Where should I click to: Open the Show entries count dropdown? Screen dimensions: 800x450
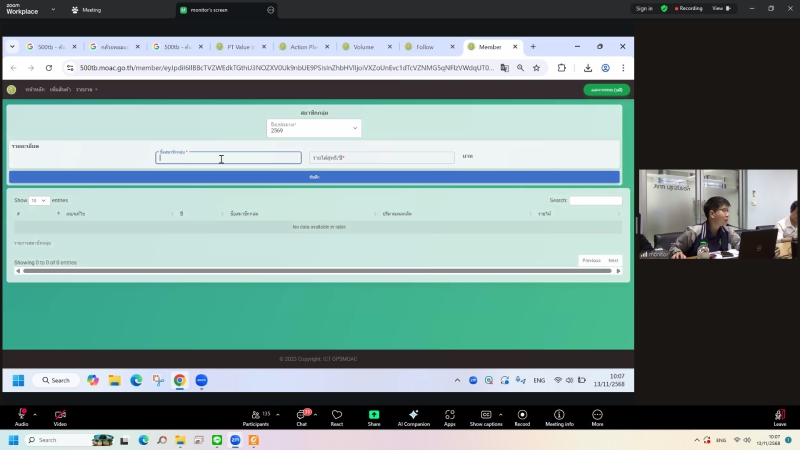(39, 200)
